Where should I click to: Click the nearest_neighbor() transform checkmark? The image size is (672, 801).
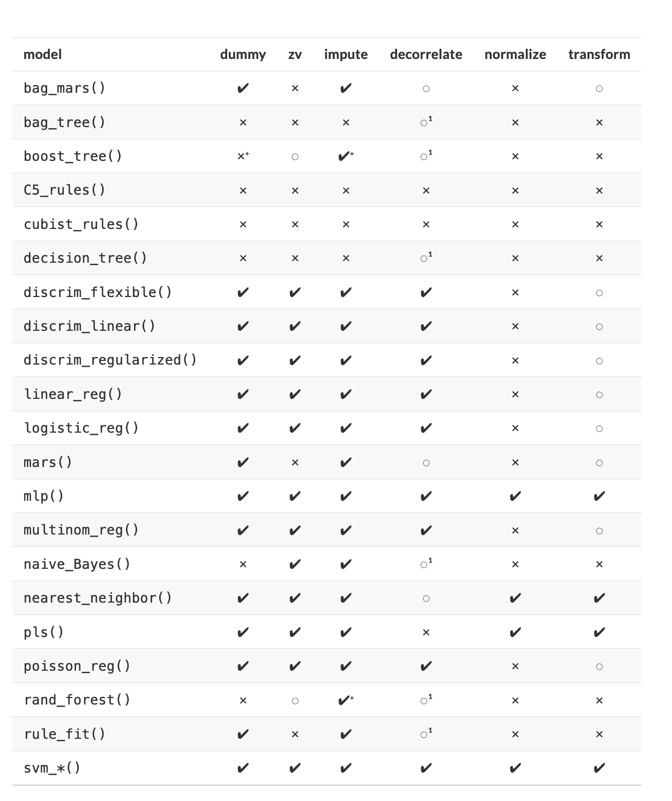[x=599, y=598]
